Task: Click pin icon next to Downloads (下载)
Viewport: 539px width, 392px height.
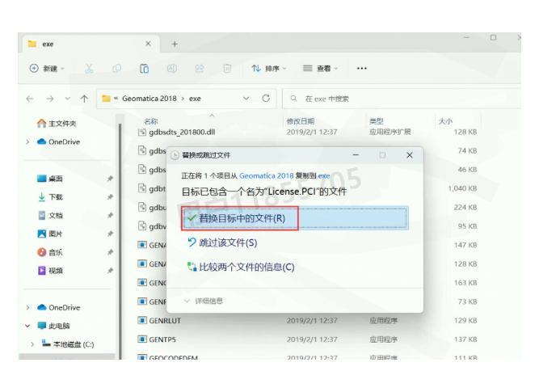Action: tap(110, 197)
